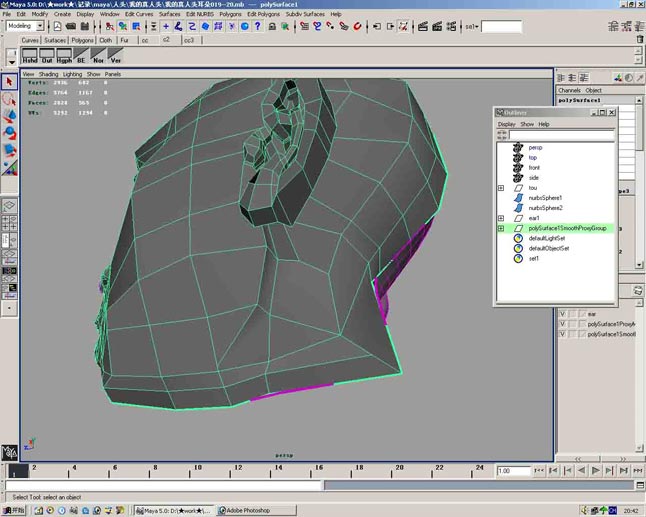Open the Subdiv Surfaces menu
This screenshot has height=517, width=646.
[305, 14]
